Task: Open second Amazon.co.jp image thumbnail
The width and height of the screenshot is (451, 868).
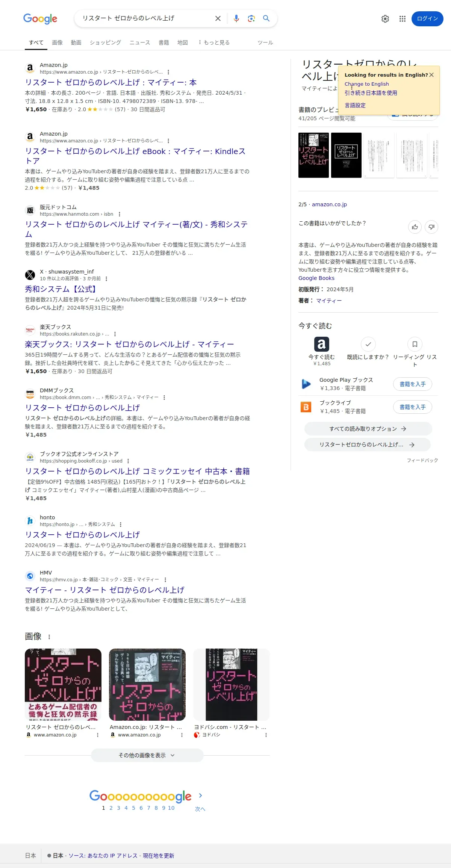Action: [147, 685]
